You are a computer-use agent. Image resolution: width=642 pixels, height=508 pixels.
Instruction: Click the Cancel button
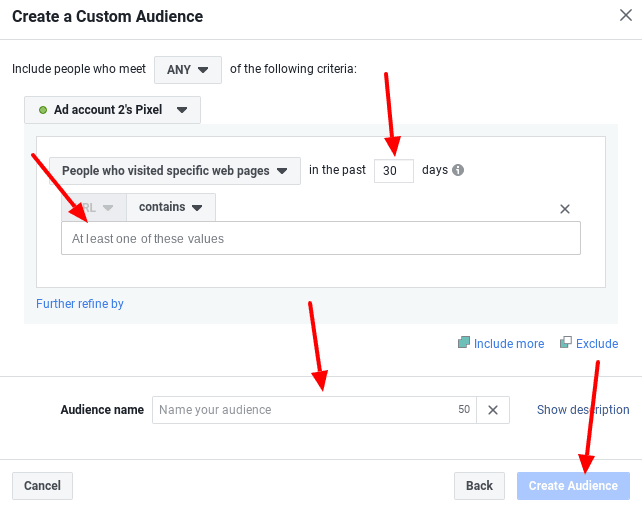click(x=42, y=486)
